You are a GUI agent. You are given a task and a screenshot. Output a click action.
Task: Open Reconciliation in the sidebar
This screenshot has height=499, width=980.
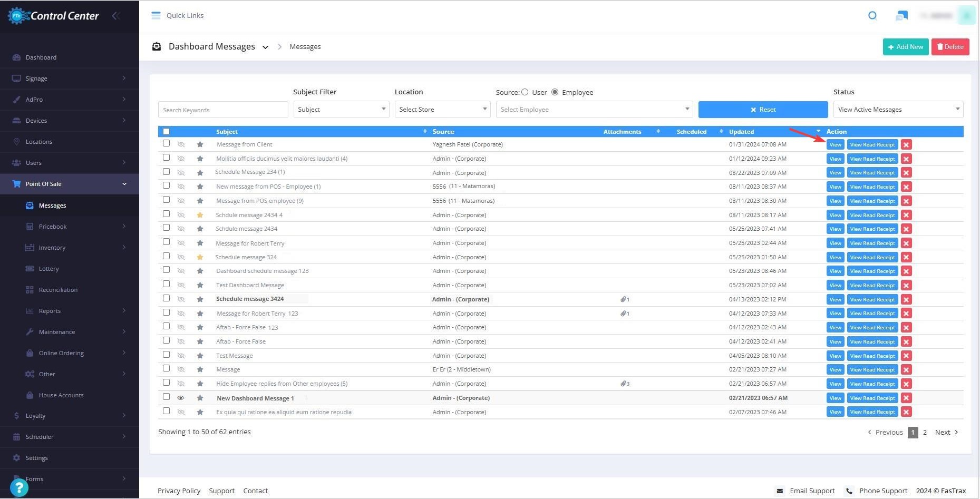tap(70, 290)
